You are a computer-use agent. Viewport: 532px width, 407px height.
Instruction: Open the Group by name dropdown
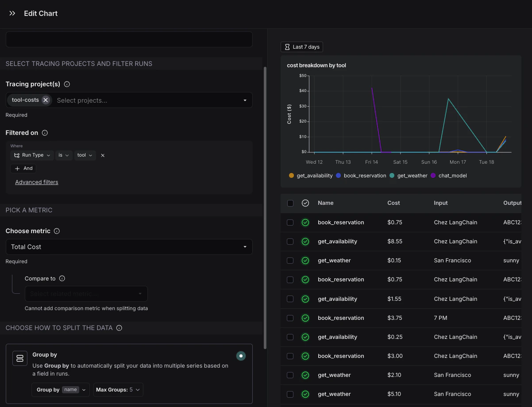tap(61, 390)
